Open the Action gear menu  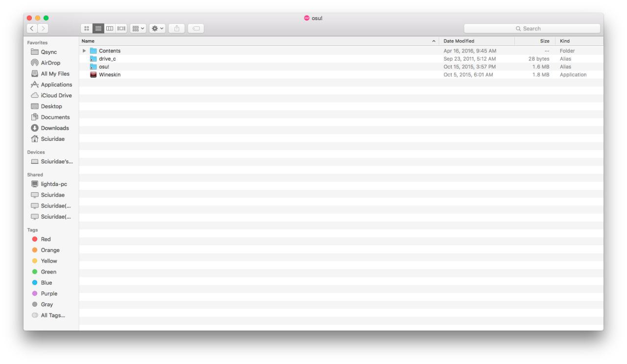[157, 29]
